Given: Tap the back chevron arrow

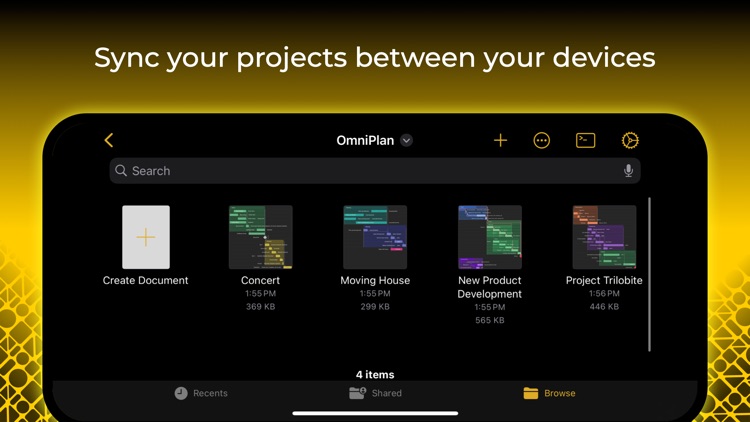Looking at the screenshot, I should pos(109,140).
